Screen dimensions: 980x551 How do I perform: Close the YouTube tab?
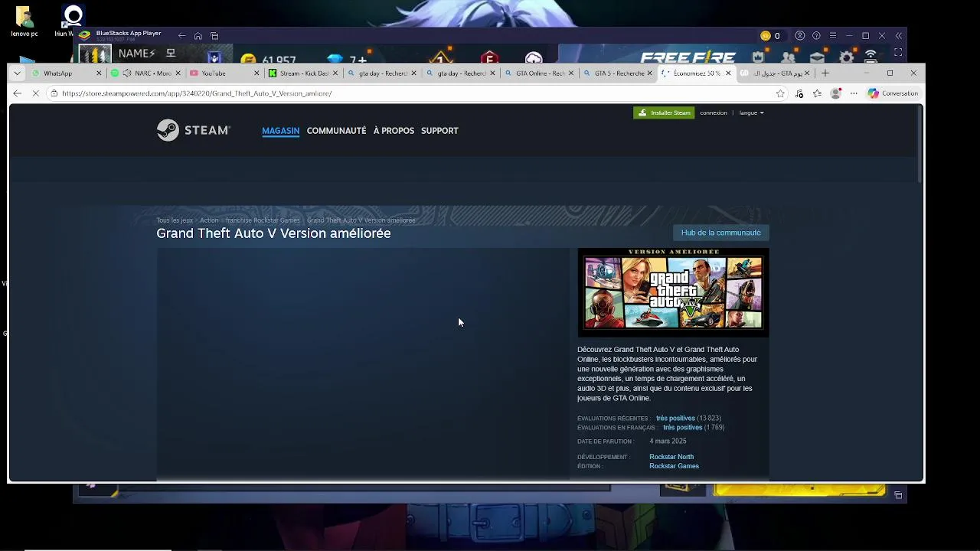(x=256, y=73)
